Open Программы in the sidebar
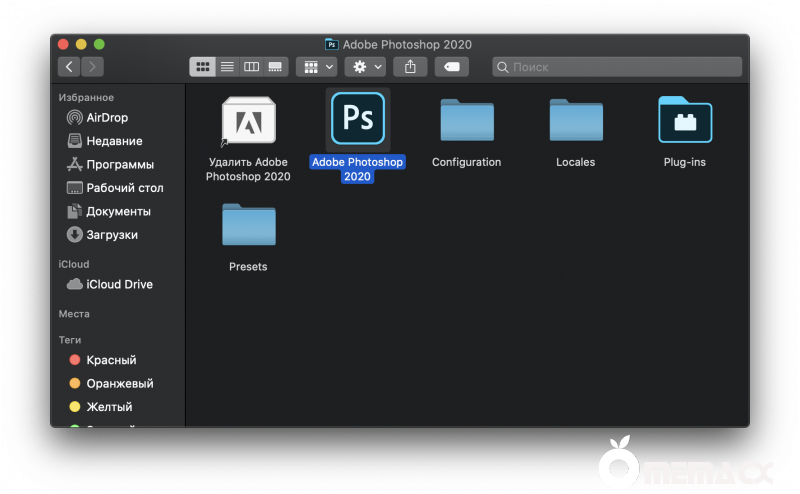Image resolution: width=800 pixels, height=494 pixels. 110,164
